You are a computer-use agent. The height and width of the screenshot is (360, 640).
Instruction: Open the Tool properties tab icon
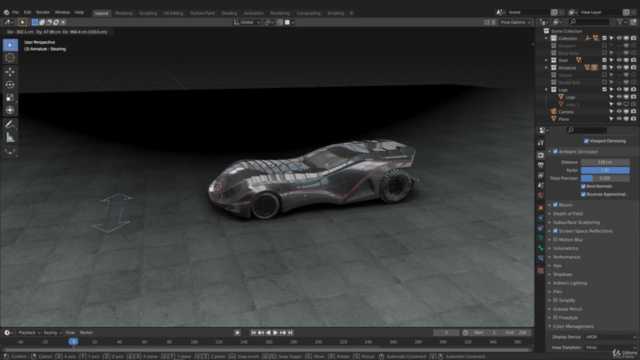[x=541, y=143]
